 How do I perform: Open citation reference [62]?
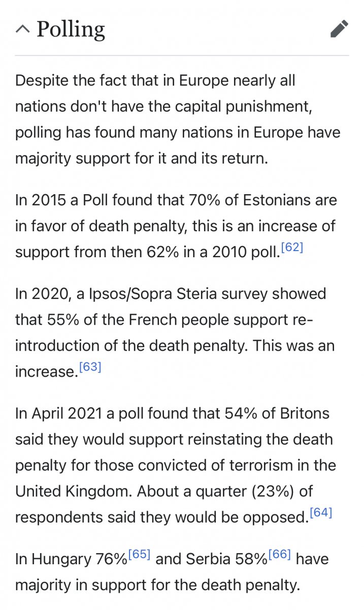point(292,248)
